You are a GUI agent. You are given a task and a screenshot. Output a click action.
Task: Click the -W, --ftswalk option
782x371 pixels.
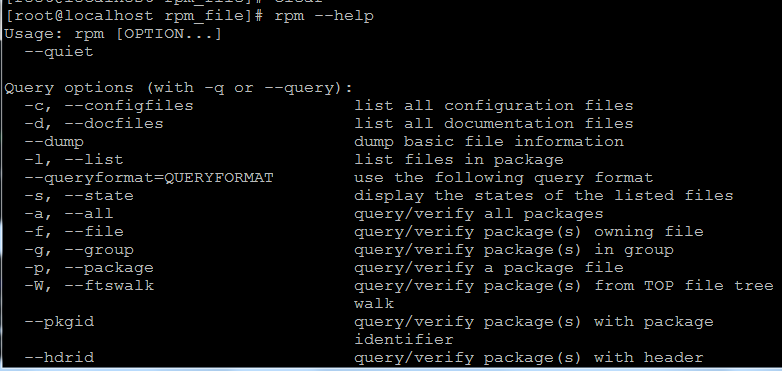[x=89, y=286]
